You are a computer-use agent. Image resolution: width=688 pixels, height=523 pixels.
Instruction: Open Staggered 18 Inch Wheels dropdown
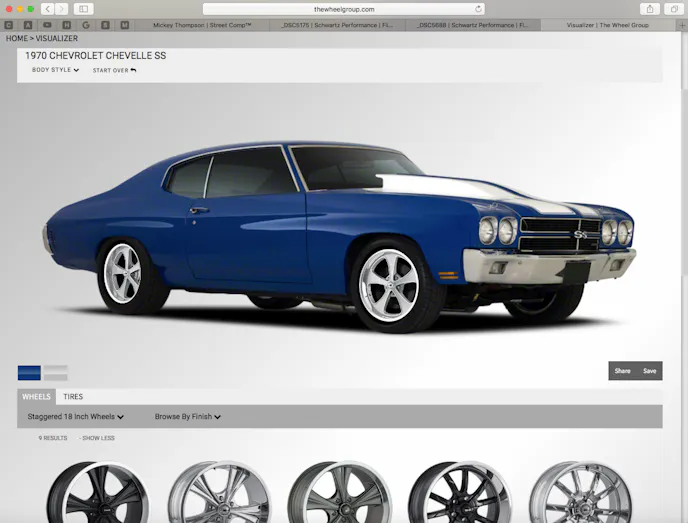pyautogui.click(x=76, y=416)
